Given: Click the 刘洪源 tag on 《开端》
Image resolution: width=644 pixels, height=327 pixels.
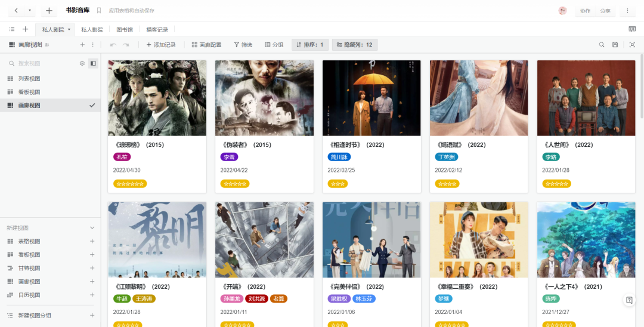Looking at the screenshot, I should [256, 298].
